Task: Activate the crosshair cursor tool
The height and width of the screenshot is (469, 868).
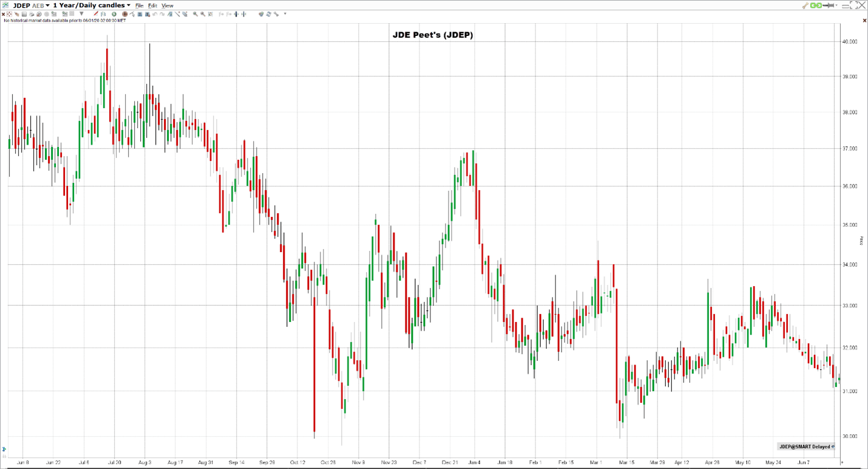Action: [9, 14]
